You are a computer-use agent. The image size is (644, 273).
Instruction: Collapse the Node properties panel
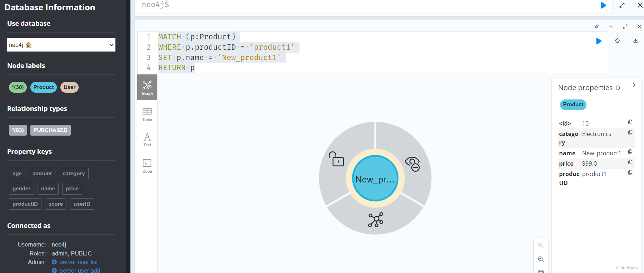634,85
